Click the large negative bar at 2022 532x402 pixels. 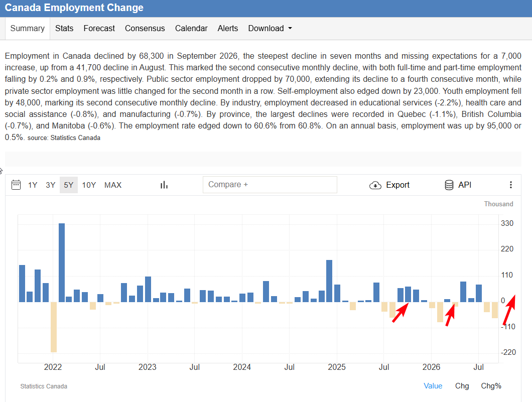pos(54,327)
